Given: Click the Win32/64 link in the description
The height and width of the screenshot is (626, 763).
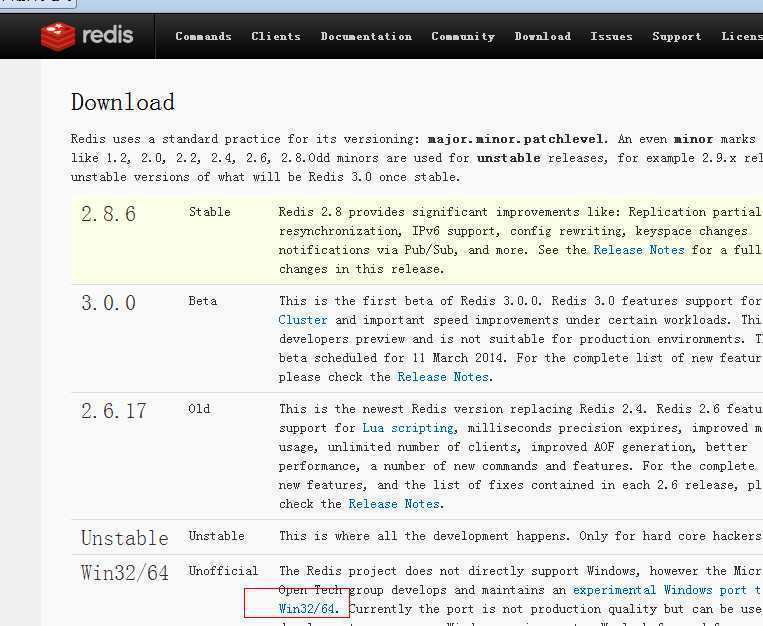Looking at the screenshot, I should pos(307,609).
